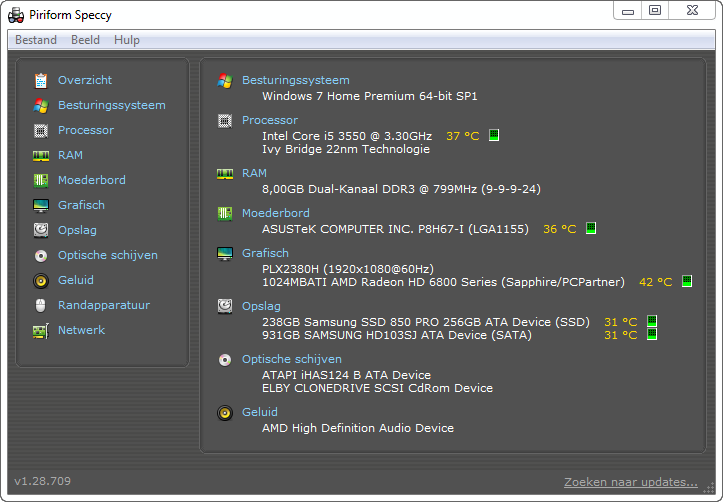Image resolution: width=723 pixels, height=502 pixels.
Task: Click RAM heading in summary panel
Action: (x=255, y=173)
